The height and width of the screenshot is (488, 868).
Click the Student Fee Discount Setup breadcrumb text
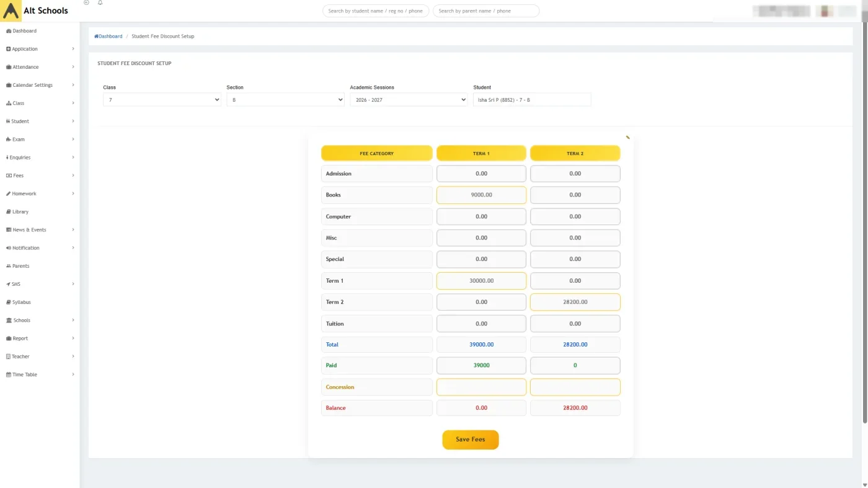point(162,37)
